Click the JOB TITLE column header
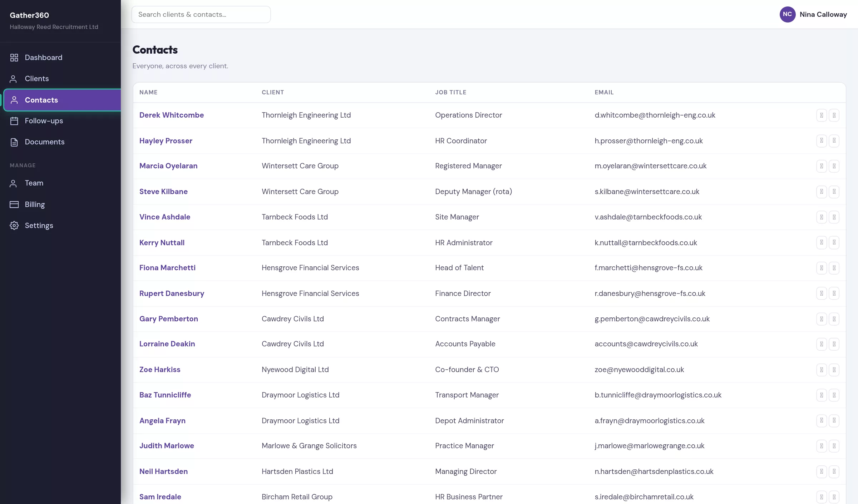 click(450, 92)
